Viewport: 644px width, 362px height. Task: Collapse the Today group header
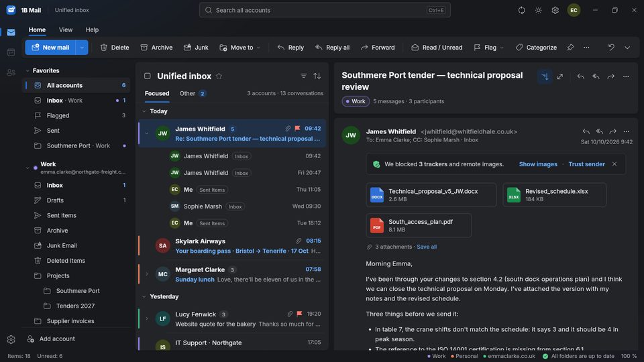coord(144,111)
